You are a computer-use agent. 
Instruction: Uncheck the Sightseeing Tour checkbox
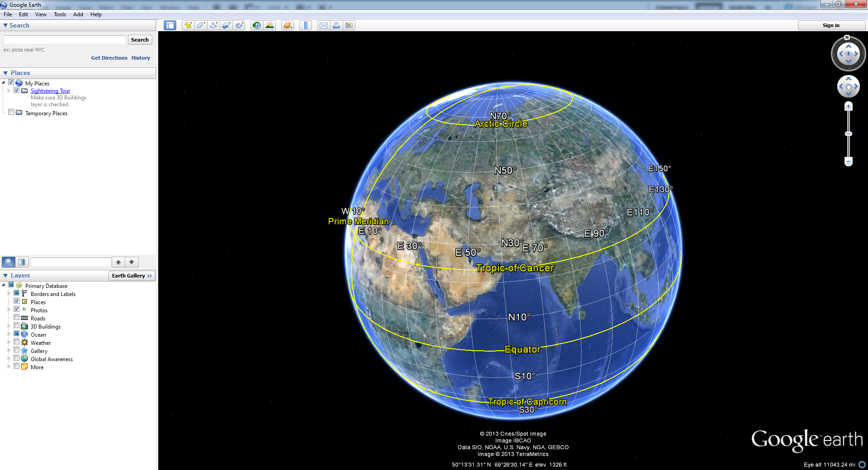pyautogui.click(x=17, y=90)
